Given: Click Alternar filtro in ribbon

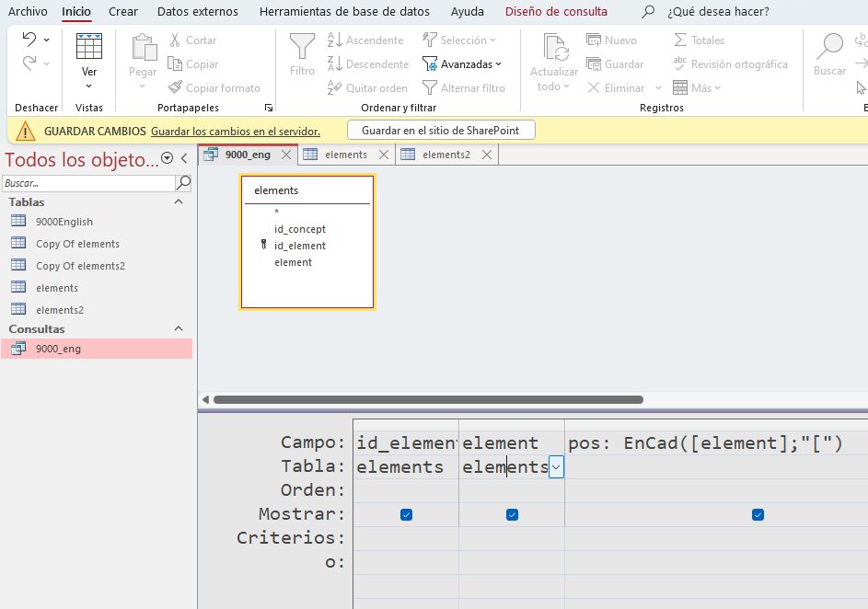Looking at the screenshot, I should [x=464, y=88].
